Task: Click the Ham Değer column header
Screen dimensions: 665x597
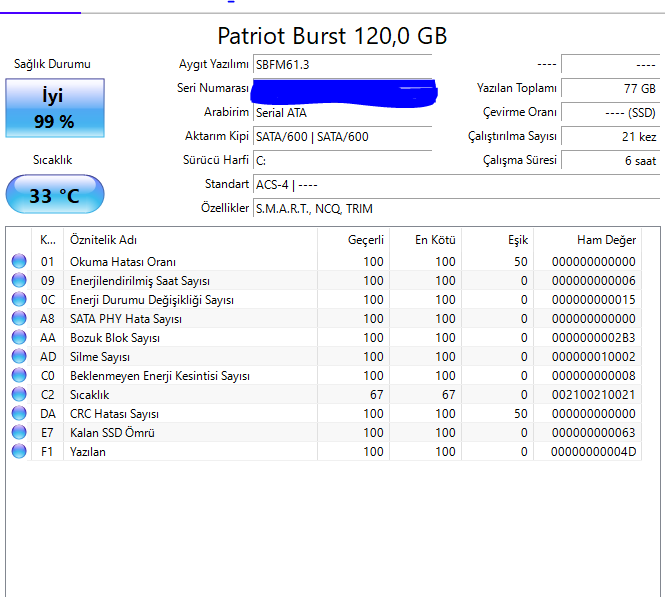Action: click(x=587, y=240)
